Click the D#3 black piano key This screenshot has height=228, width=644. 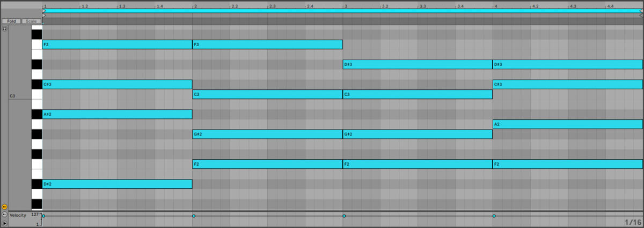(36, 65)
